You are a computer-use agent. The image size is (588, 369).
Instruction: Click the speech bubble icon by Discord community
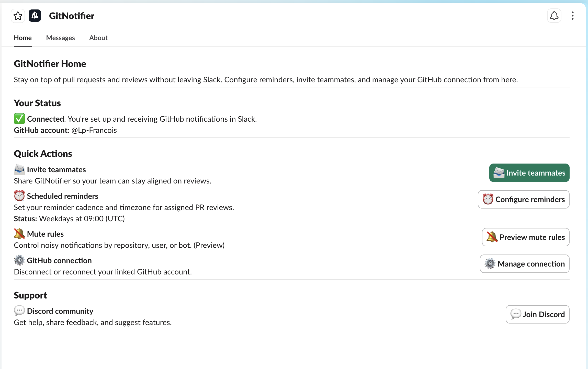tap(19, 311)
